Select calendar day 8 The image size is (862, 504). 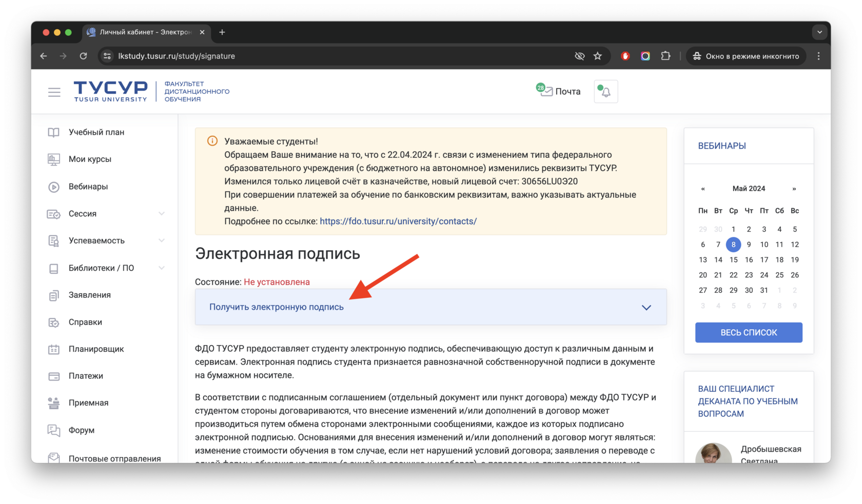click(x=733, y=245)
